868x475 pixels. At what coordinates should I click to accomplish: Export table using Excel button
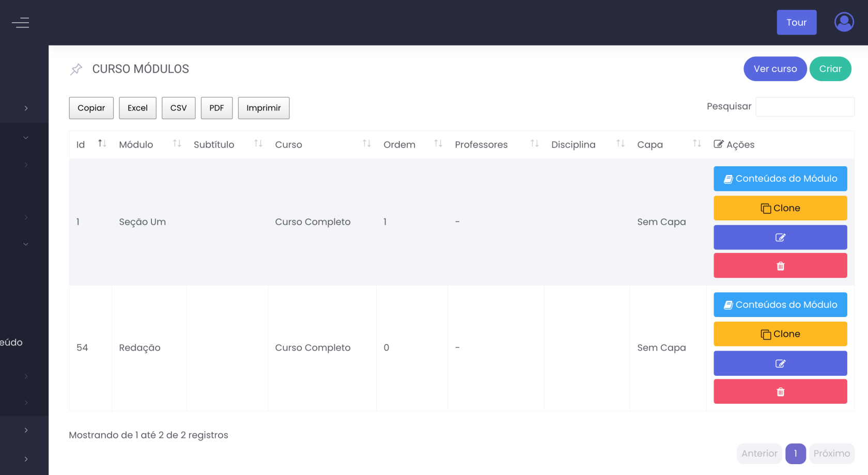pos(137,108)
